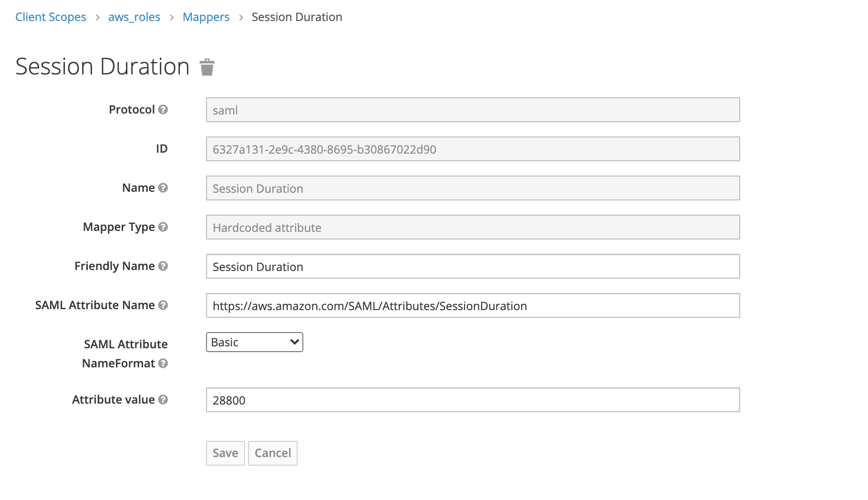Open the SAML Attribute NameFormat dropdown
Screen dimensions: 868x500
tap(255, 342)
